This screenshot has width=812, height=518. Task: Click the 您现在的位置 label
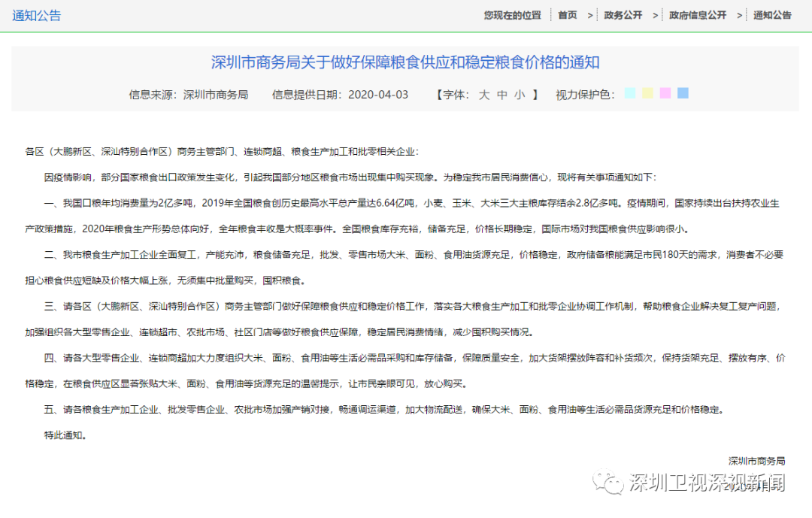pyautogui.click(x=512, y=15)
